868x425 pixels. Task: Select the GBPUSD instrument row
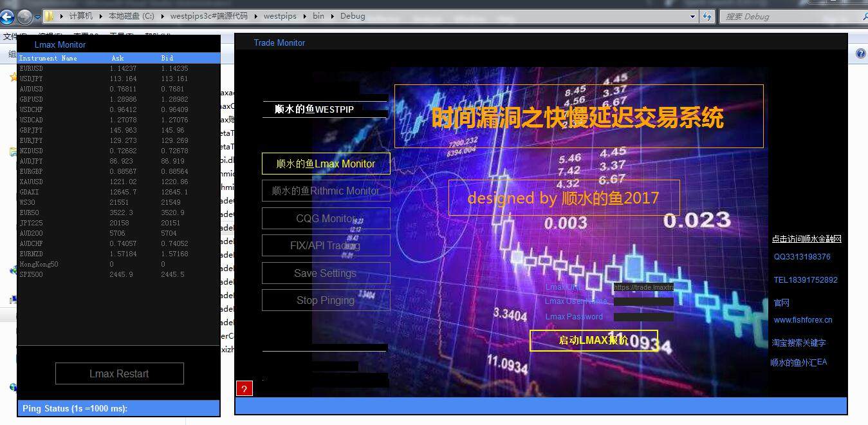click(119, 99)
